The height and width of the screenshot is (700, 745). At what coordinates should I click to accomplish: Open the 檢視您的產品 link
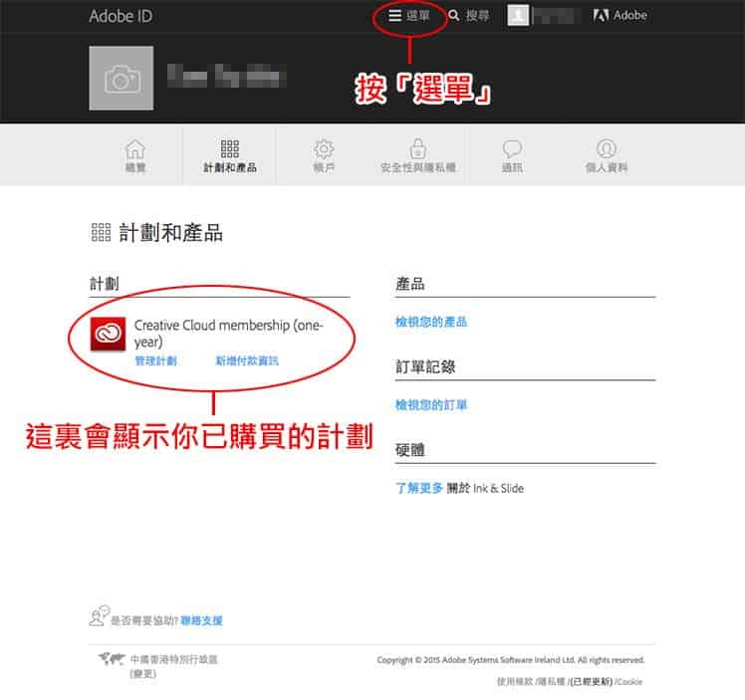click(431, 322)
